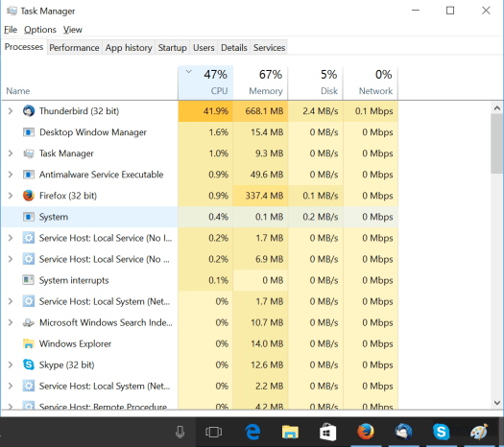Screen dimensions: 504x447
Task: Click the Firefox (32 bit) process icon
Action: pyautogui.click(x=29, y=196)
